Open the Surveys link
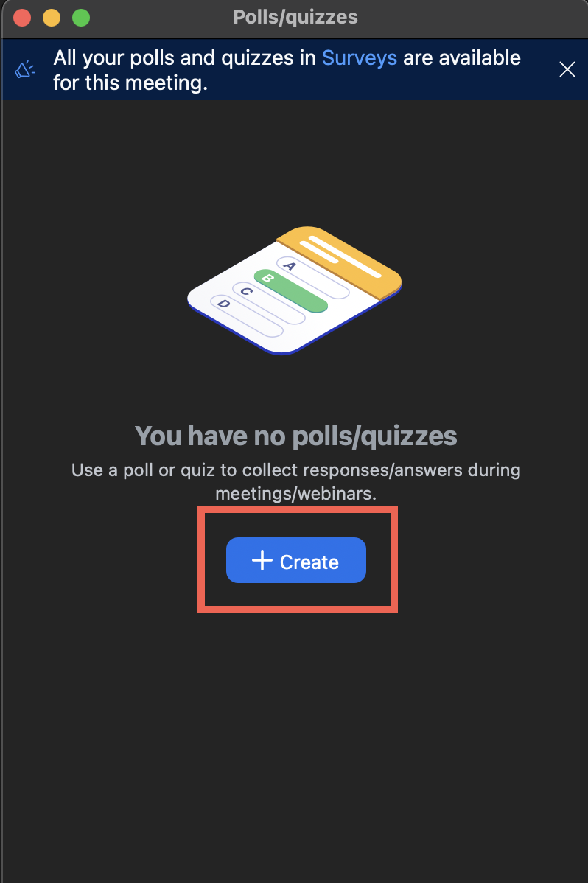Image resolution: width=588 pixels, height=883 pixels. click(359, 57)
